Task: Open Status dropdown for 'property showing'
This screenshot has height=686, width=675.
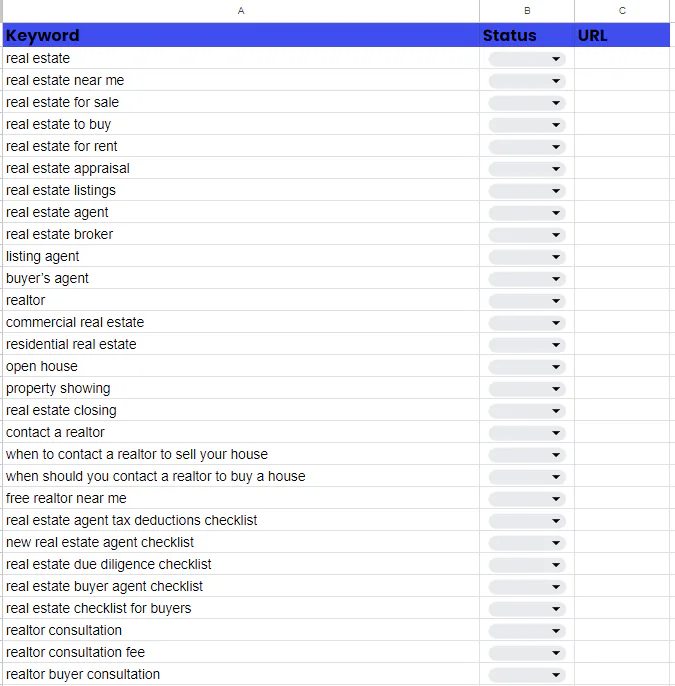Action: (527, 389)
